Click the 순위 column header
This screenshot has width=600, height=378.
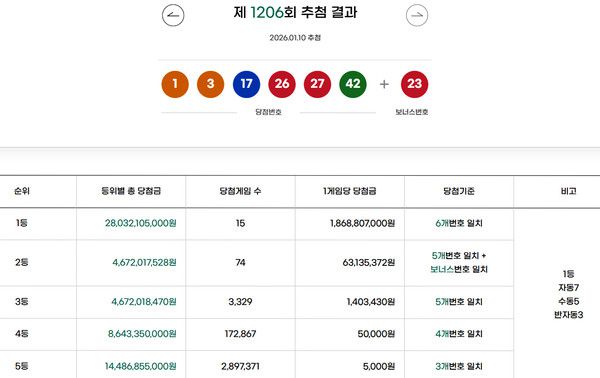[22, 191]
